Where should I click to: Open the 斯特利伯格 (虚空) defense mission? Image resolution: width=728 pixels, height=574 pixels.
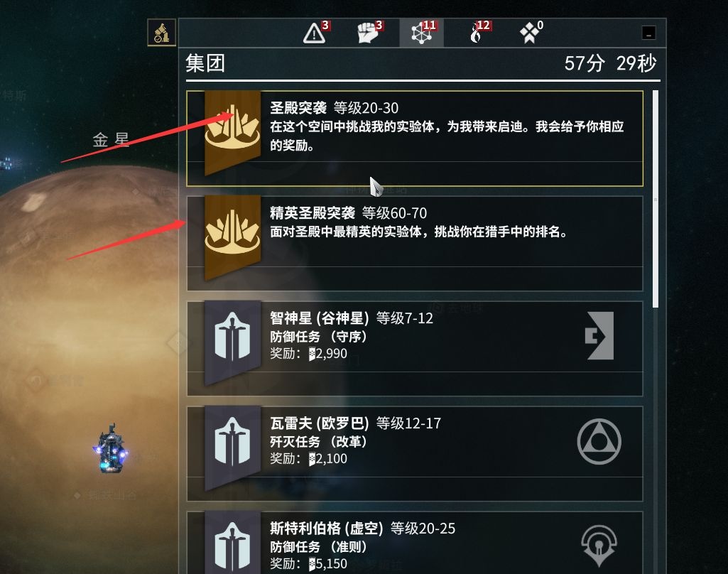tap(415, 543)
